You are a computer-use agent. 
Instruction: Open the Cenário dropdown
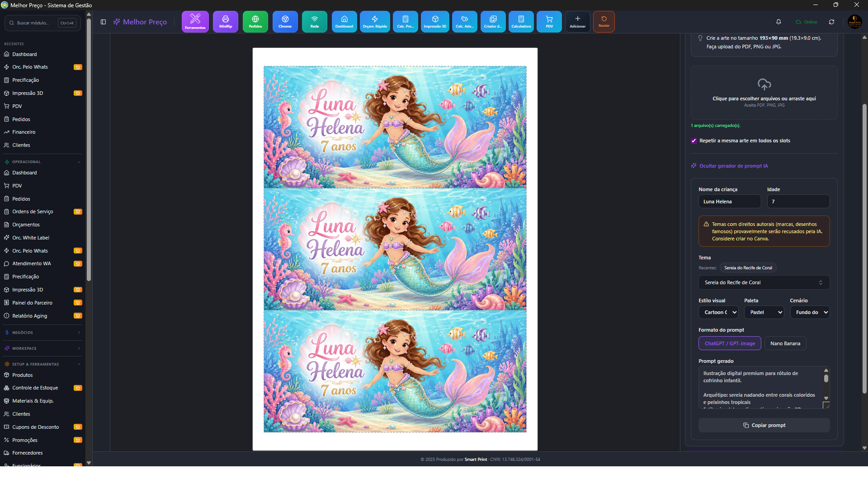pos(810,312)
